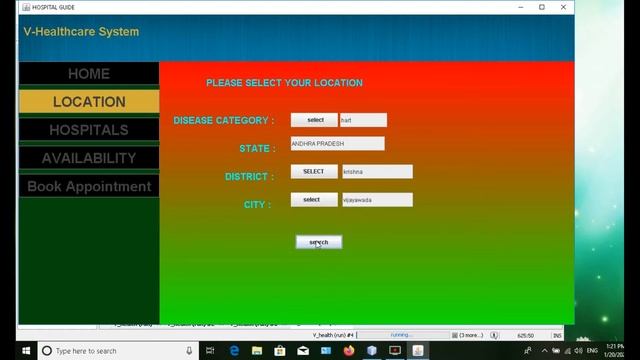Open the NetBeans cube icon in taskbar
This screenshot has width=640, height=360.
(372, 351)
